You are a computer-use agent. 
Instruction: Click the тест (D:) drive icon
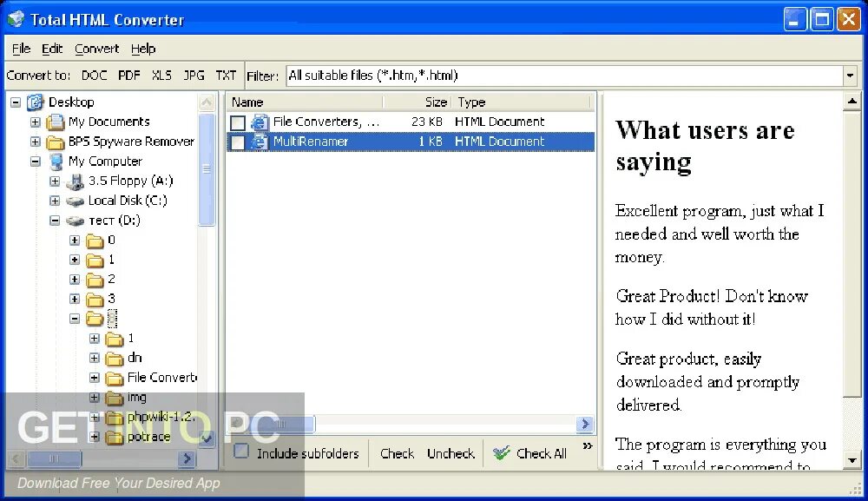[x=75, y=221]
